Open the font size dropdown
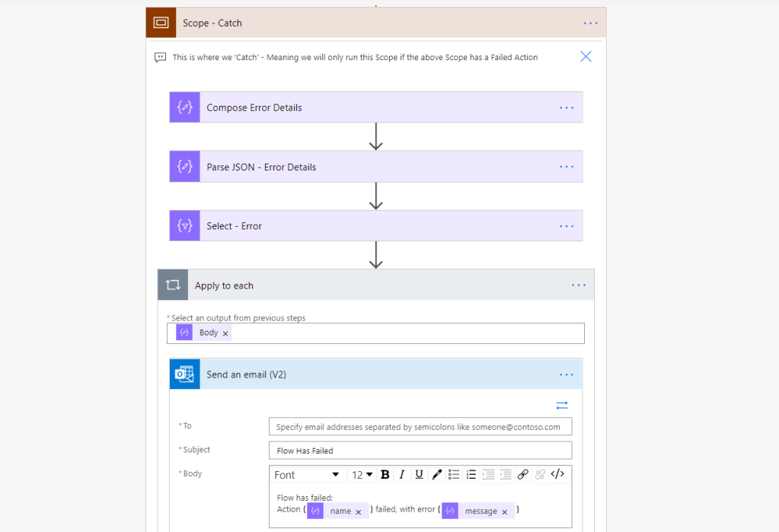Image resolution: width=779 pixels, height=532 pixels. tap(361, 474)
